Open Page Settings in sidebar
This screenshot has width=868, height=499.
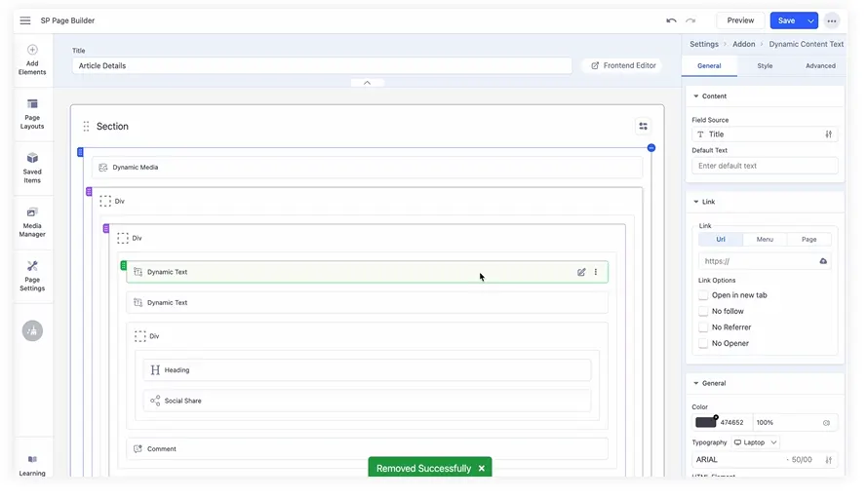point(32,275)
